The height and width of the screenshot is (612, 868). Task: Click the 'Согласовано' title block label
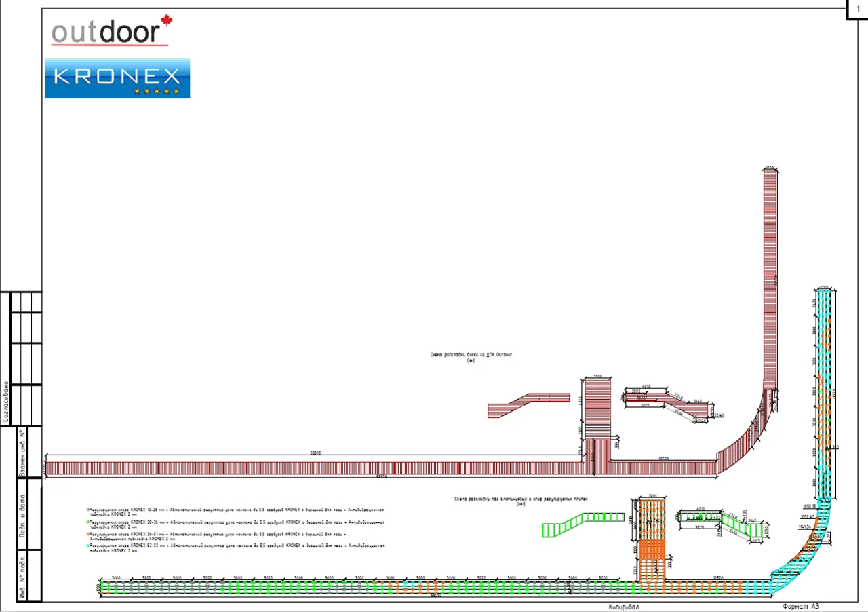6,402
